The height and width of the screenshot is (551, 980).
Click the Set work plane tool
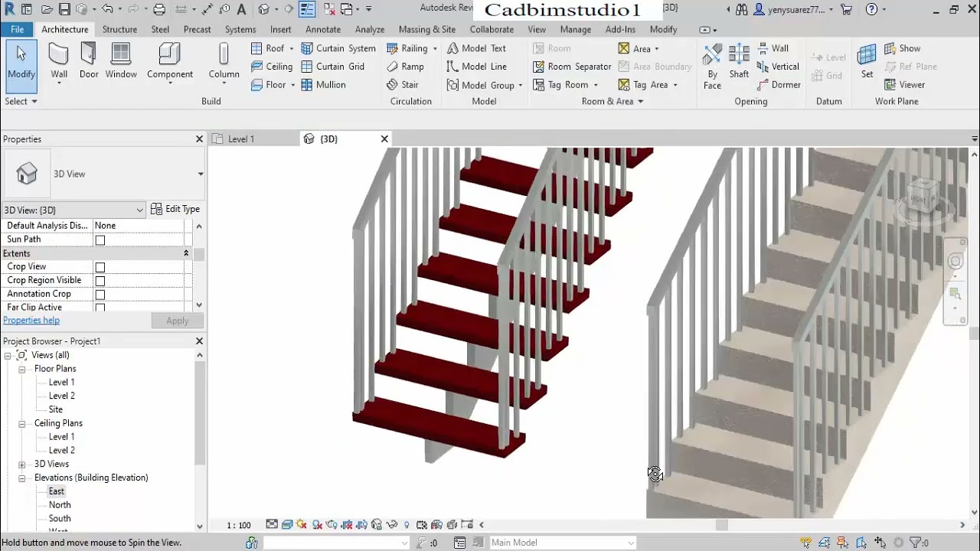coord(867,61)
